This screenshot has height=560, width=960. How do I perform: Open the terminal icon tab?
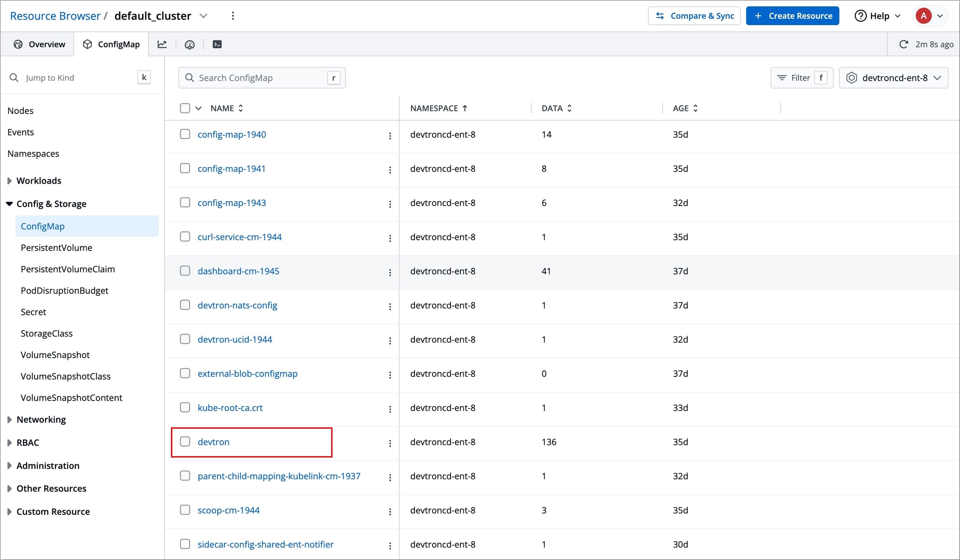[x=217, y=44]
